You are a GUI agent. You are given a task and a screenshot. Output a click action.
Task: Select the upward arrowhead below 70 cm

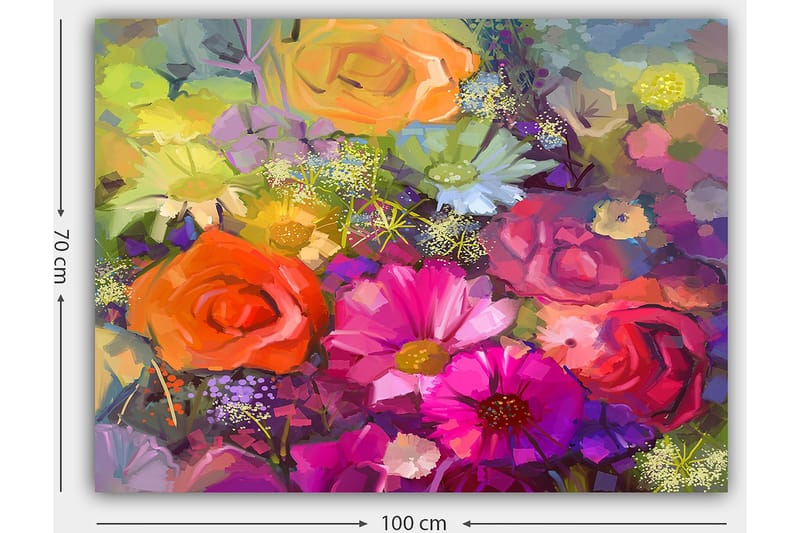61,299
